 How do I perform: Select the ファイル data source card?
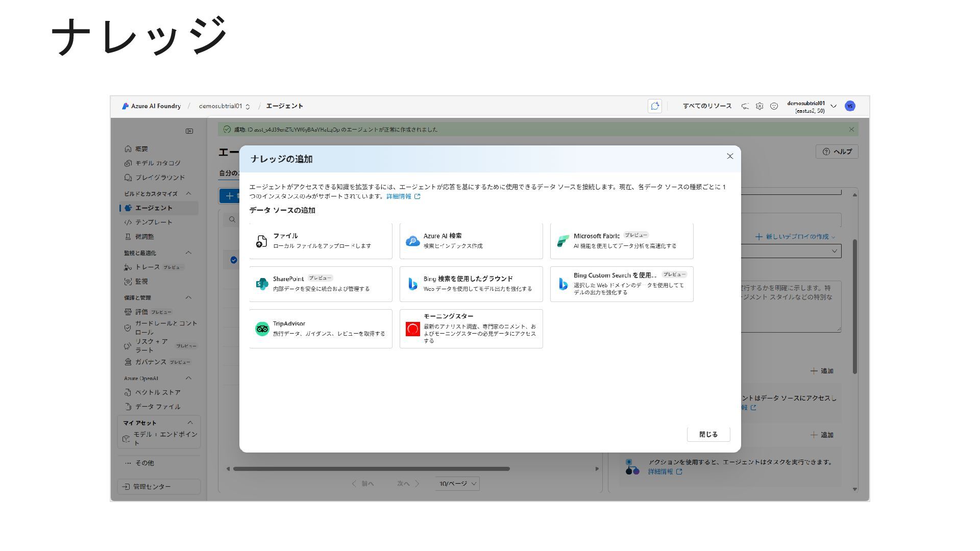click(x=321, y=241)
